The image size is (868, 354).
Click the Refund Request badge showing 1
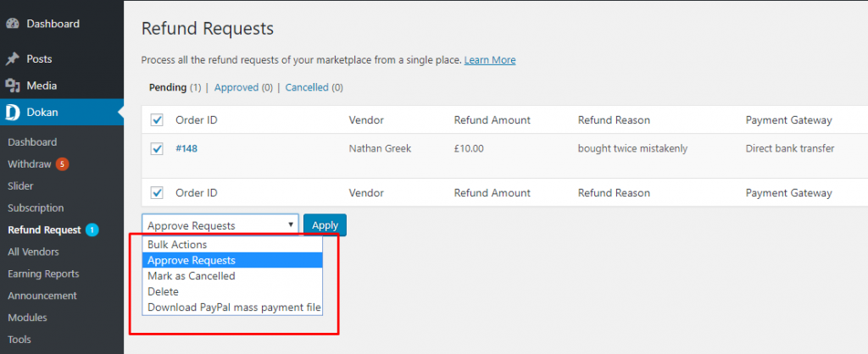[92, 230]
